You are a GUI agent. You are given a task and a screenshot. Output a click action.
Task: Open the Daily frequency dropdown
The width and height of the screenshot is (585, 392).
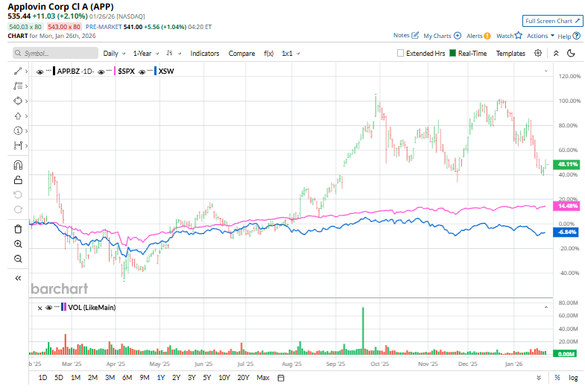114,54
